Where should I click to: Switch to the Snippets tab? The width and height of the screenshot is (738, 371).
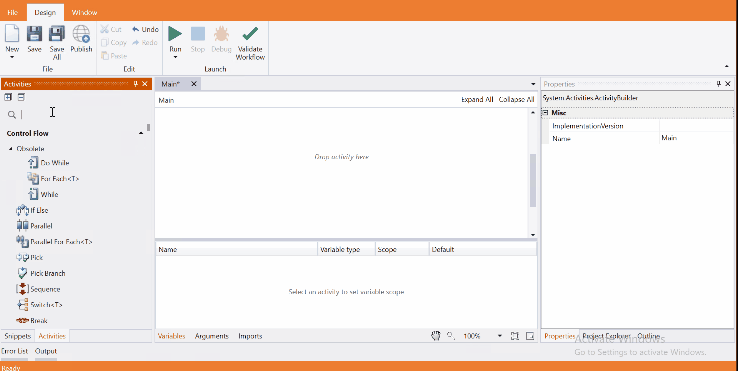tap(17, 336)
